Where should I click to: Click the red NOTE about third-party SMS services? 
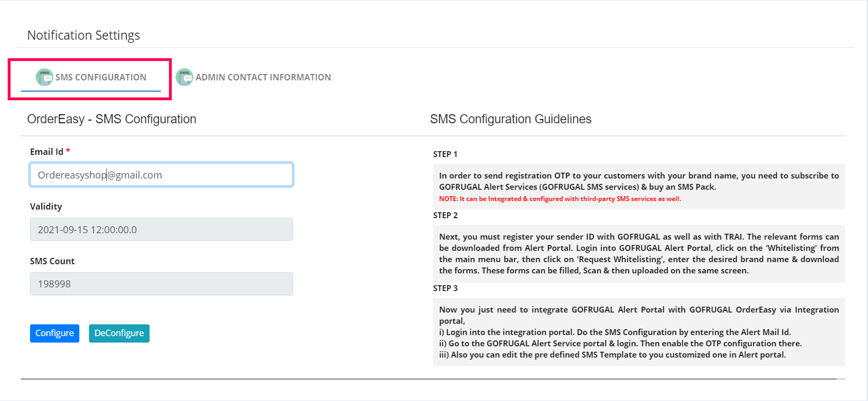560,199
